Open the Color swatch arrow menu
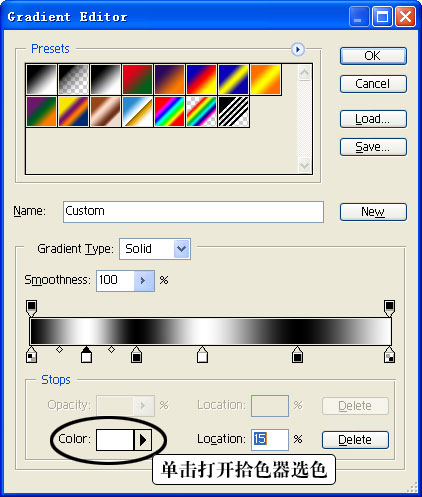Screen dimensions: 422x497 click(143, 440)
